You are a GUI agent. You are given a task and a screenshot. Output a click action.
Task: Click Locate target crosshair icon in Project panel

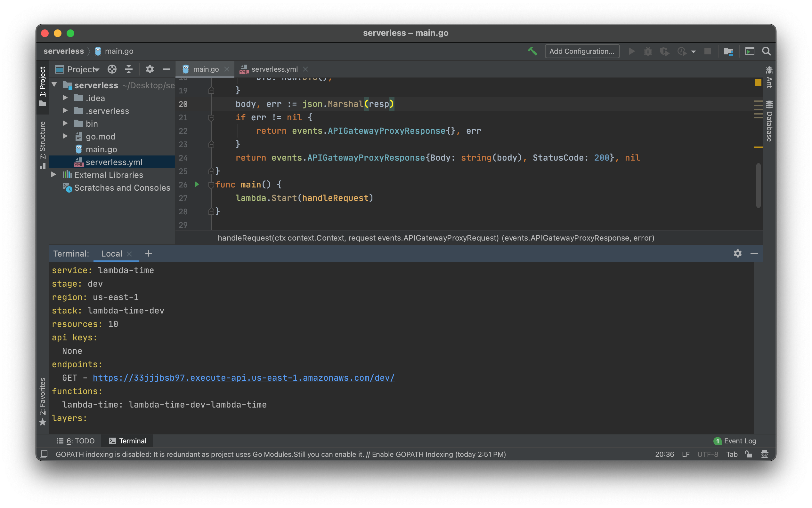coord(112,69)
